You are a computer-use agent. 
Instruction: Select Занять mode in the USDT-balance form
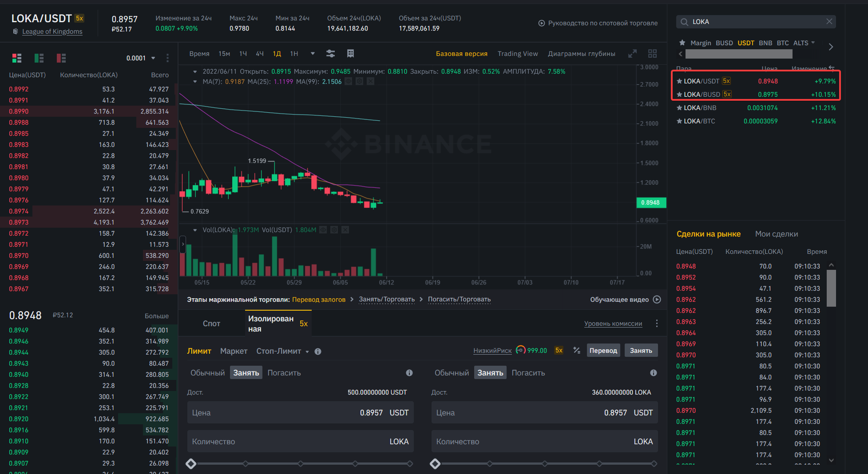tap(246, 373)
